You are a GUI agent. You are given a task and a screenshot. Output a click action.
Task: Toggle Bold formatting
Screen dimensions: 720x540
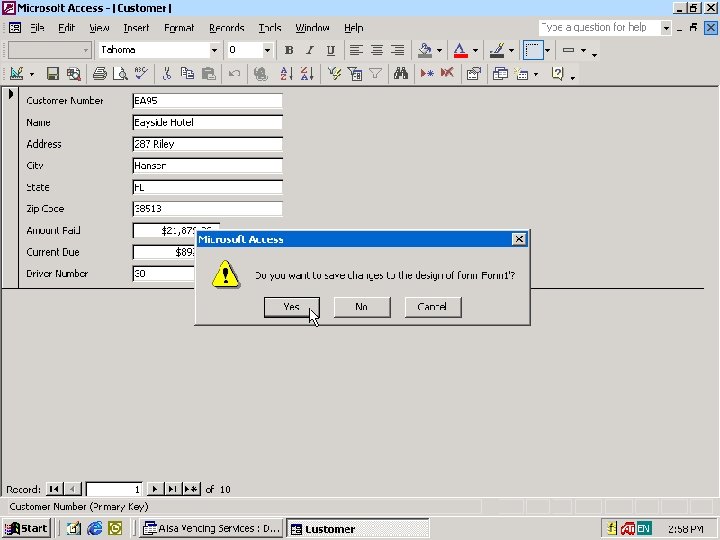[289, 50]
